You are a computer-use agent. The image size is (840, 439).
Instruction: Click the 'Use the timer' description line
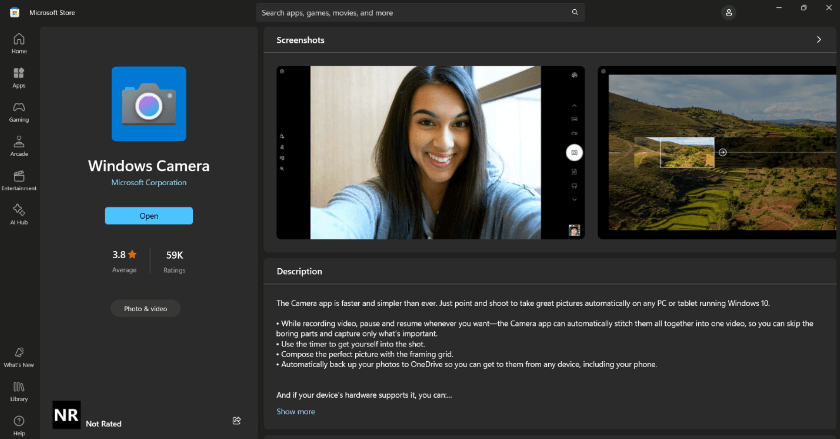click(x=350, y=344)
